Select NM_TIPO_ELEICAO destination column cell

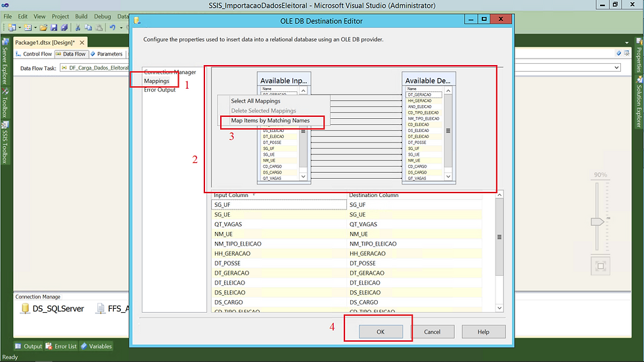[415, 244]
